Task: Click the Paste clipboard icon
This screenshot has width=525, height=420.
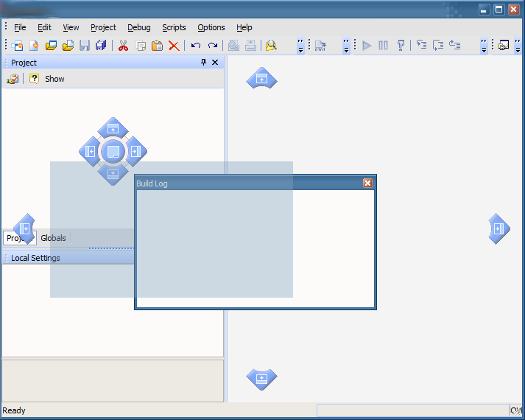Action: coord(157,46)
